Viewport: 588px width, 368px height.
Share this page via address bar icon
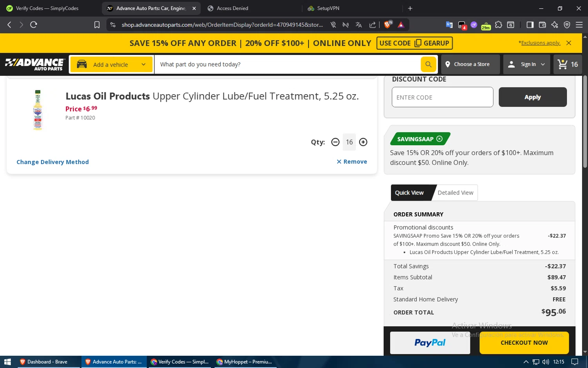point(372,25)
